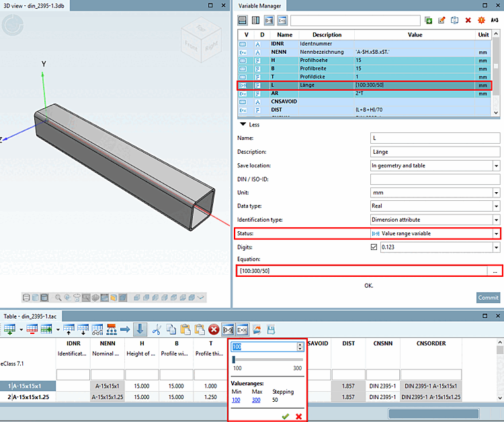The height and width of the screenshot is (422, 504).
Task: Click the red X to cancel value range
Action: pyautogui.click(x=298, y=416)
